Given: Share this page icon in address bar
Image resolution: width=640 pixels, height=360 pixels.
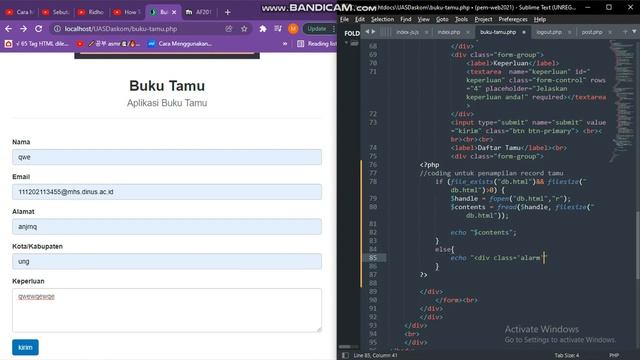Looking at the screenshot, I should [x=229, y=29].
